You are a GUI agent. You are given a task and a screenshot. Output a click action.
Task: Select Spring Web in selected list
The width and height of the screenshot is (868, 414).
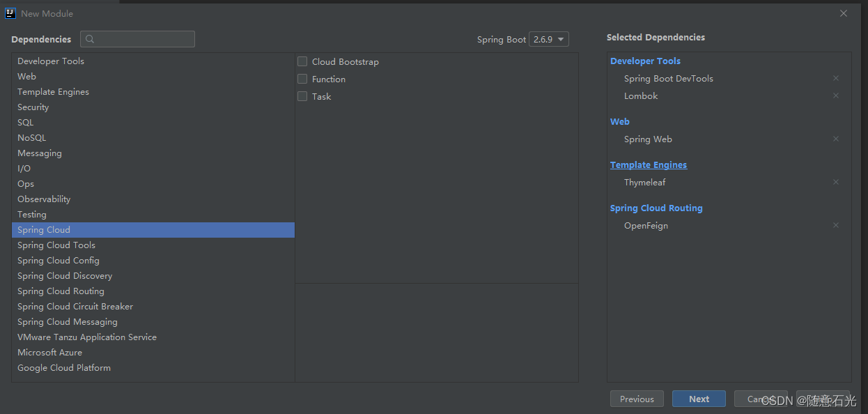(648, 139)
